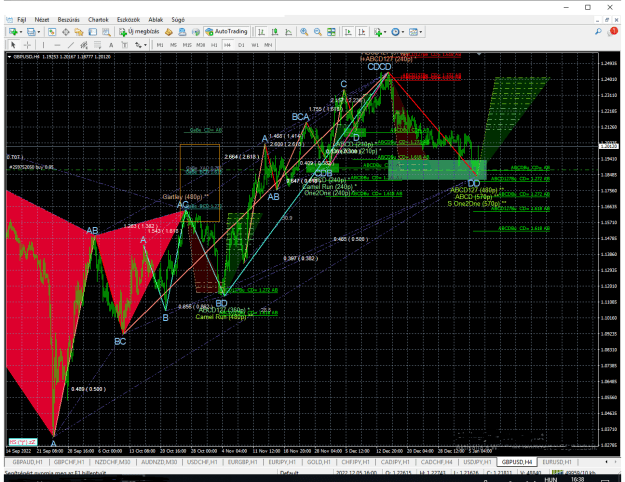Viewport: 625px width, 482px height.
Task: Zoom in on the chart
Action: point(304,32)
